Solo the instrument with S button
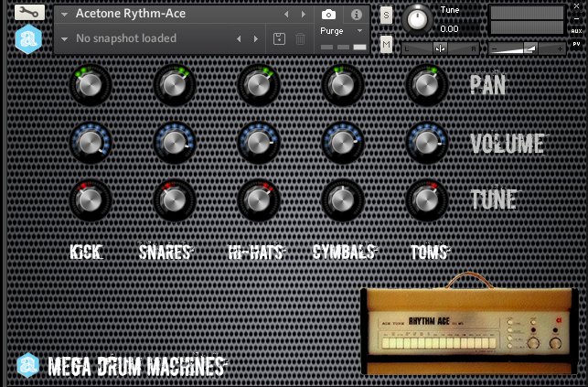Viewport: 588px width, 387px height. [386, 15]
